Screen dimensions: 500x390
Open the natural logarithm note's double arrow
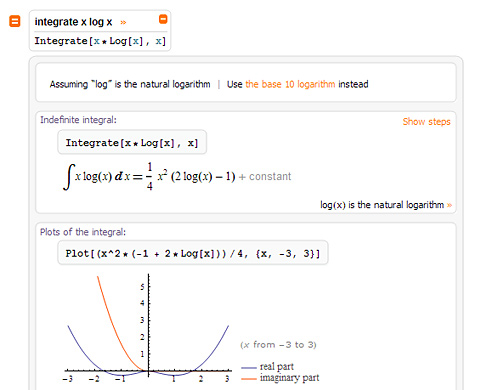pyautogui.click(x=449, y=205)
